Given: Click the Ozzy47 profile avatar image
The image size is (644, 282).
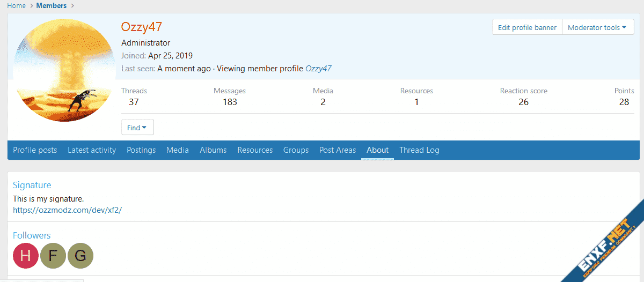Looking at the screenshot, I should pos(64,70).
